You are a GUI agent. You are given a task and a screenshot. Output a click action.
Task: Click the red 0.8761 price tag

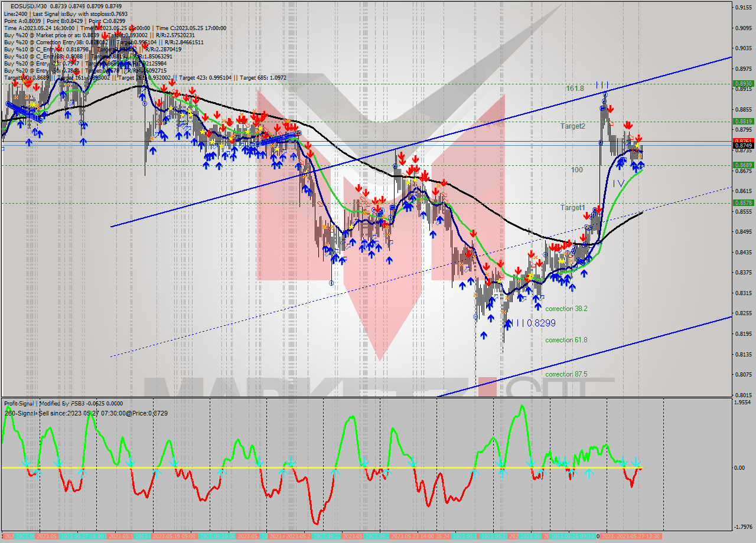click(x=743, y=141)
